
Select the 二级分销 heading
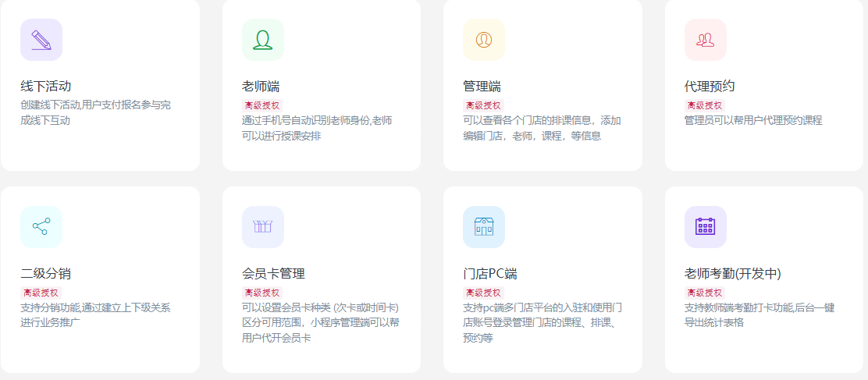pos(46,274)
